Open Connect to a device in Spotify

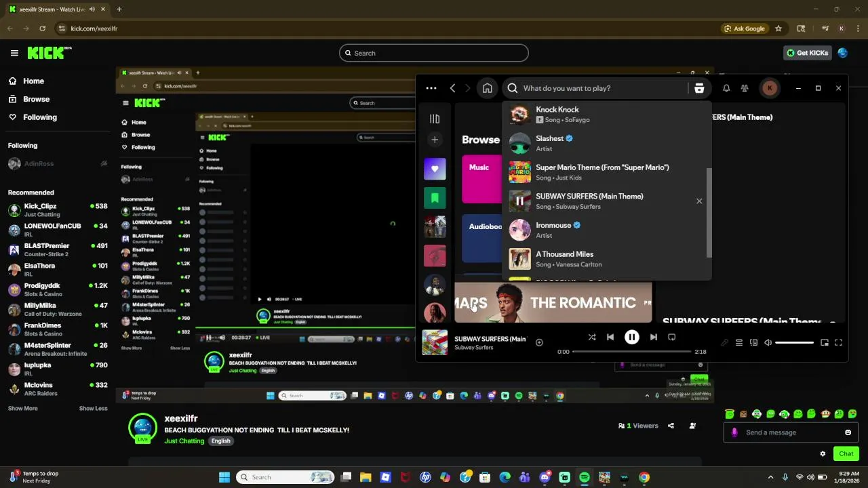pyautogui.click(x=753, y=343)
